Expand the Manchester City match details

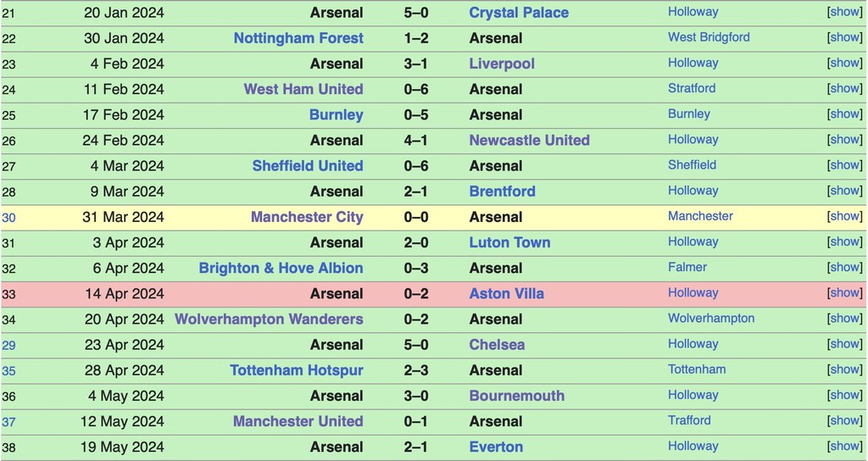(x=844, y=217)
